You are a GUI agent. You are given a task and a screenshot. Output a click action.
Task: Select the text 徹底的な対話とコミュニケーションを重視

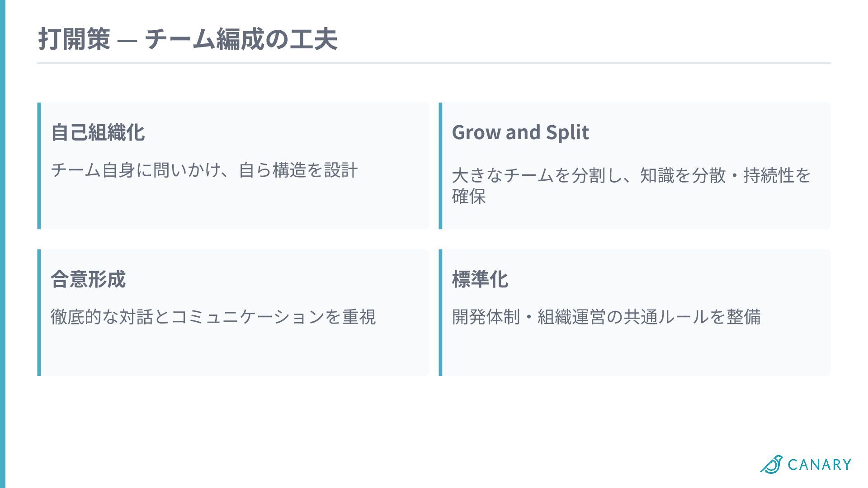[x=213, y=317]
